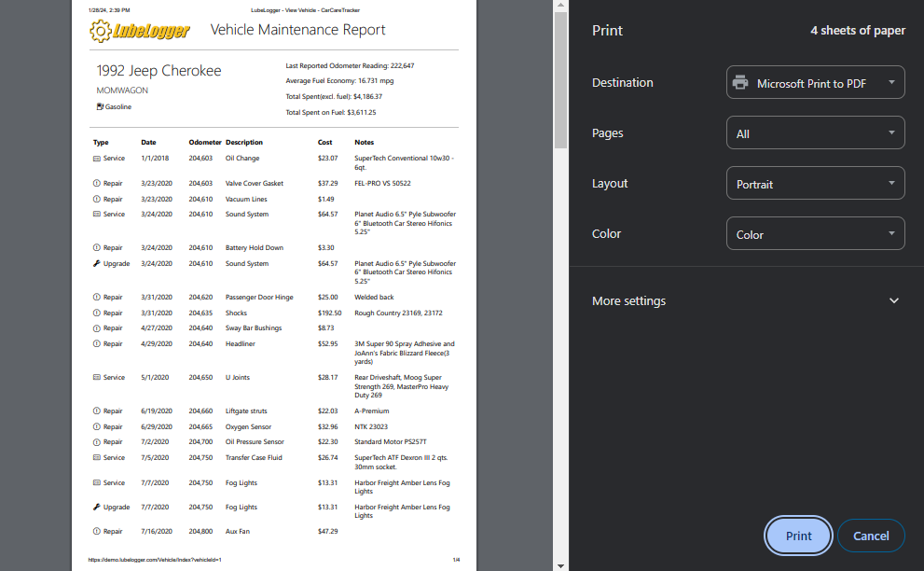Click the preview pane vertical scrollbar thumb

[560, 75]
